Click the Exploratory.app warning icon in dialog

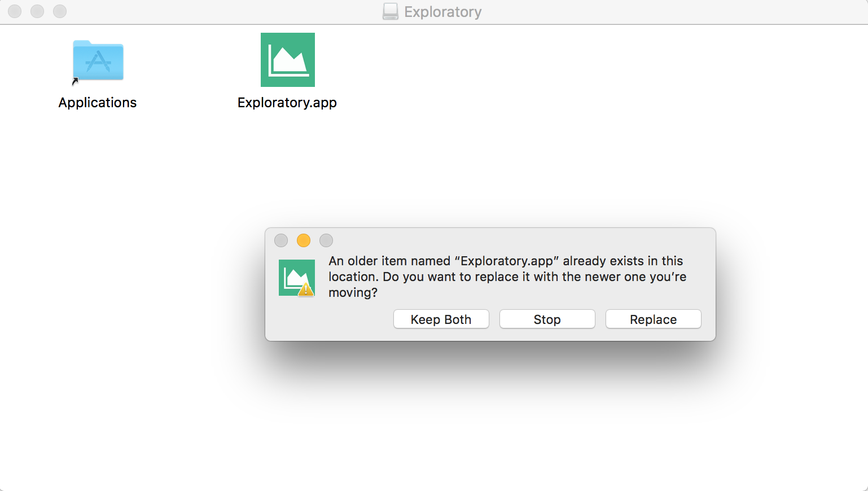coord(297,278)
